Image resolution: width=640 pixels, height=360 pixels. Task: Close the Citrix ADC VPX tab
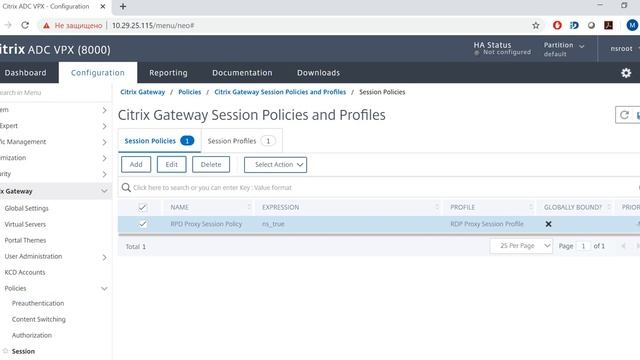[x=103, y=7]
